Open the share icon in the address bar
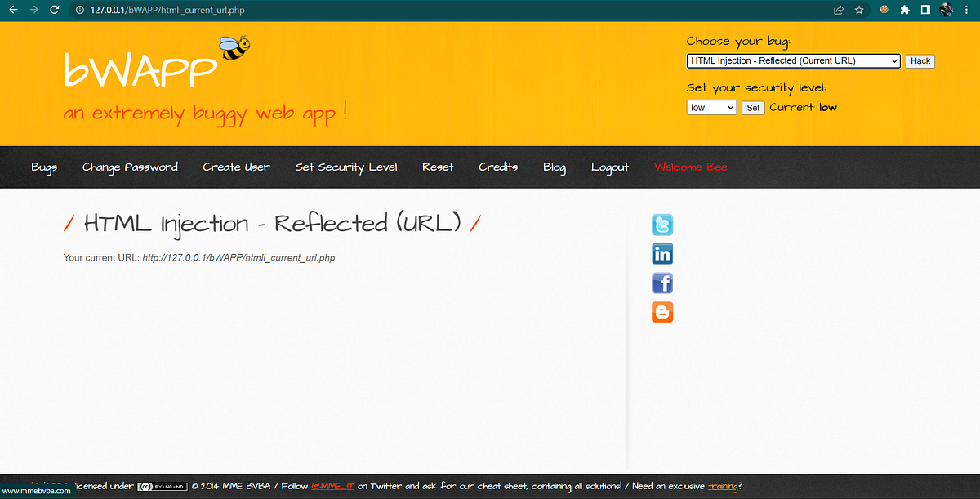 pos(838,10)
